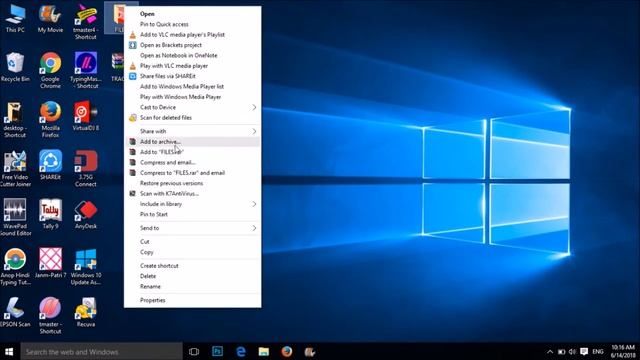Select the desktop - Shortcut icon

(x=15, y=120)
